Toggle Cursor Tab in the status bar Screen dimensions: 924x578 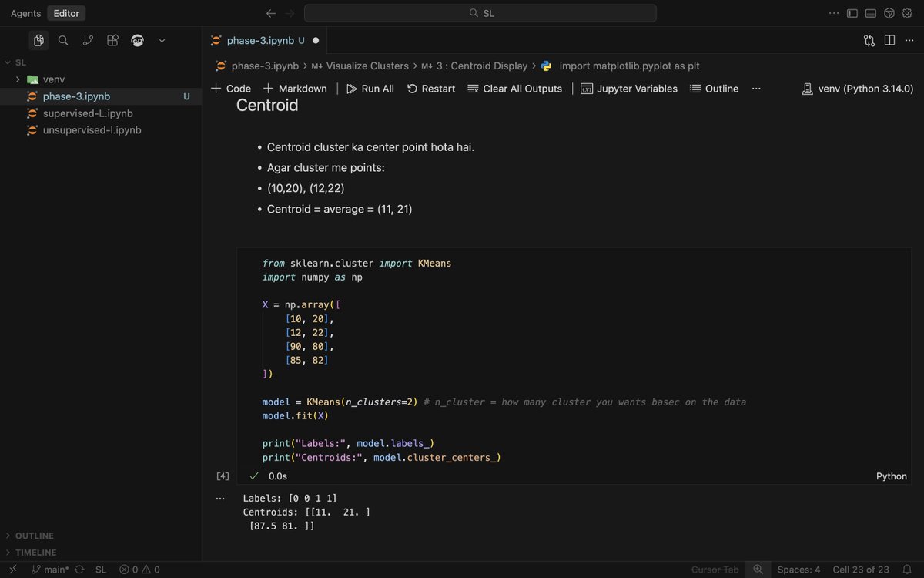click(715, 570)
